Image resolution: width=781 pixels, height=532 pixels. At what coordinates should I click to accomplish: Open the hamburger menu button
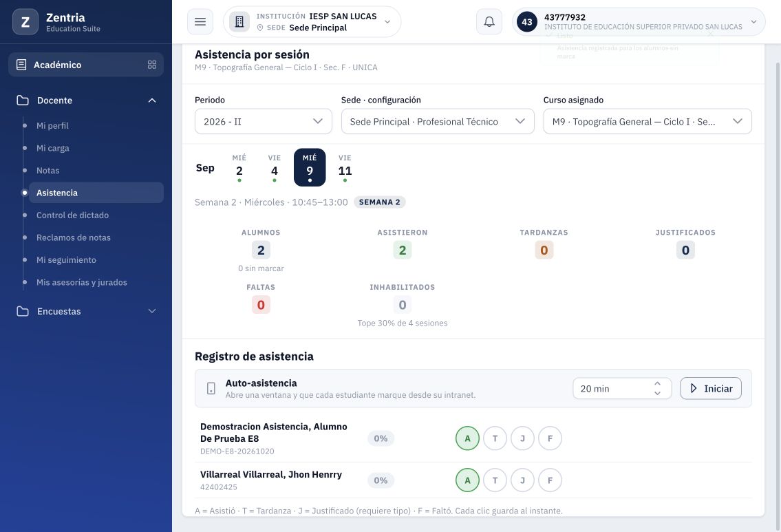(200, 22)
